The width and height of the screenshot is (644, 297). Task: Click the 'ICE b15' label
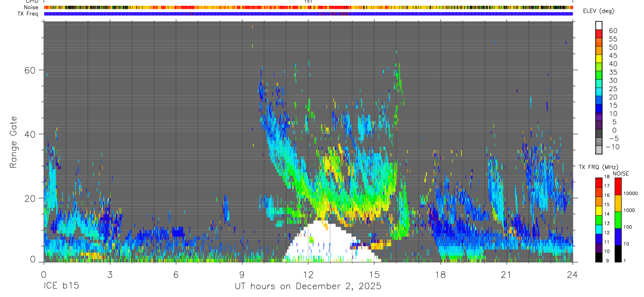(x=60, y=287)
